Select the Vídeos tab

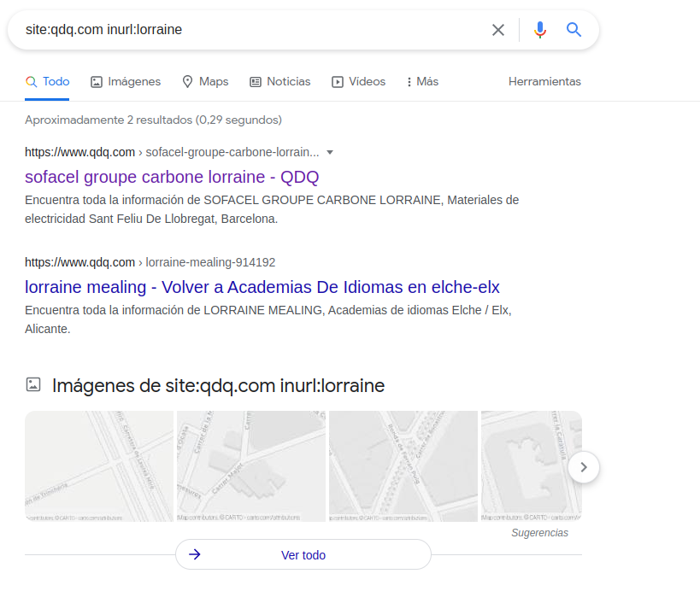click(x=358, y=82)
